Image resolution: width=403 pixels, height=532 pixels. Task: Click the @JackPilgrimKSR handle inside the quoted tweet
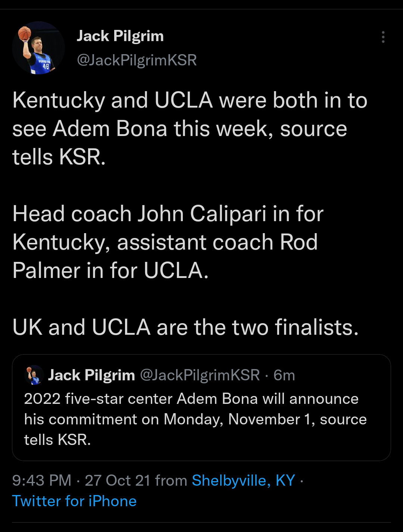pos(200,375)
